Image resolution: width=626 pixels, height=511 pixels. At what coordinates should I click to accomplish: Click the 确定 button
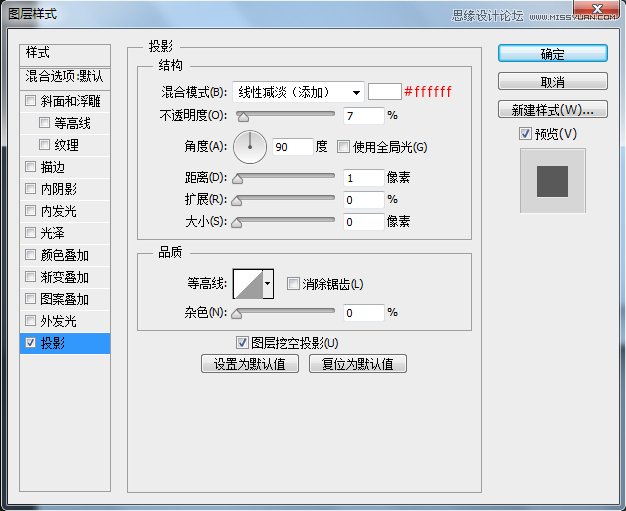point(553,53)
